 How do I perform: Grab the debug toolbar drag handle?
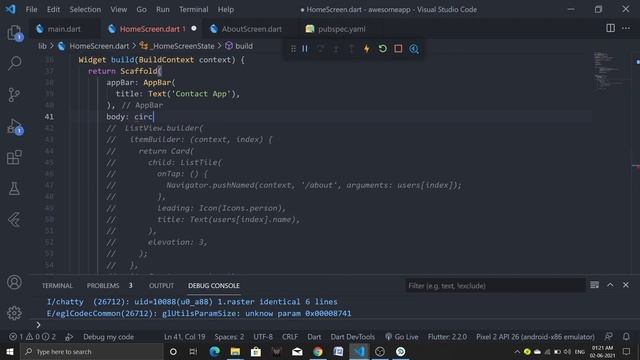click(x=293, y=49)
